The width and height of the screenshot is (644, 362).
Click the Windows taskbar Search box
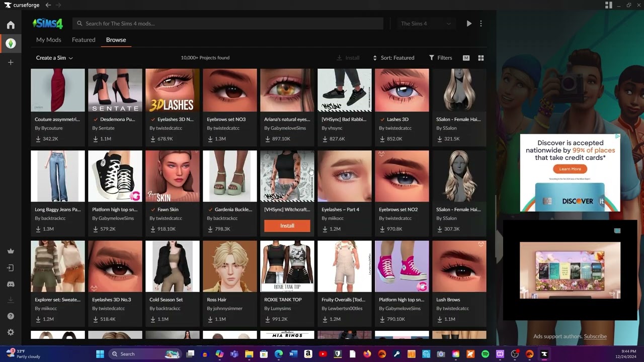click(144, 354)
